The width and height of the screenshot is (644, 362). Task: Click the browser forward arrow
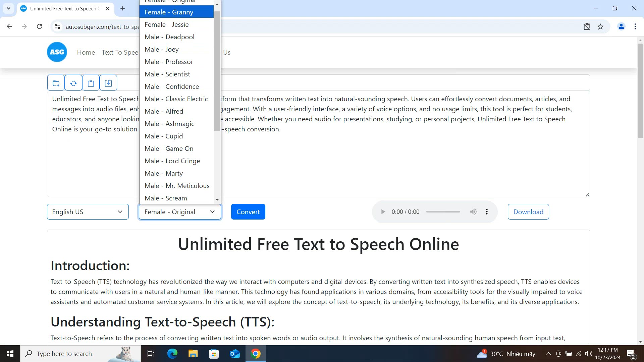(24, 26)
